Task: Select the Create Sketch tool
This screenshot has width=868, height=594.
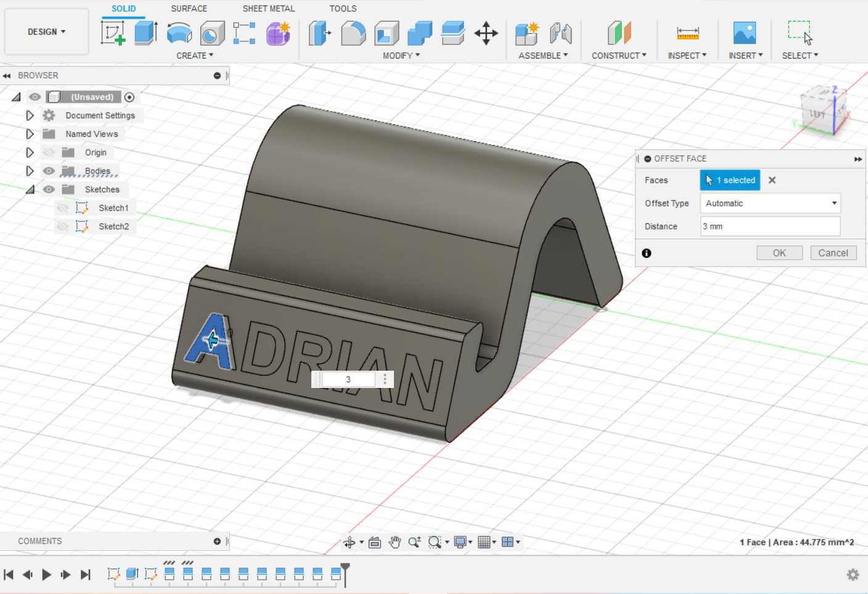Action: coord(113,33)
